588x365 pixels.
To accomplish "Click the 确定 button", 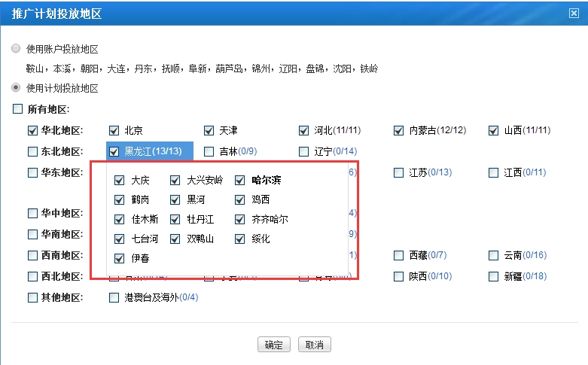I will pos(273,345).
